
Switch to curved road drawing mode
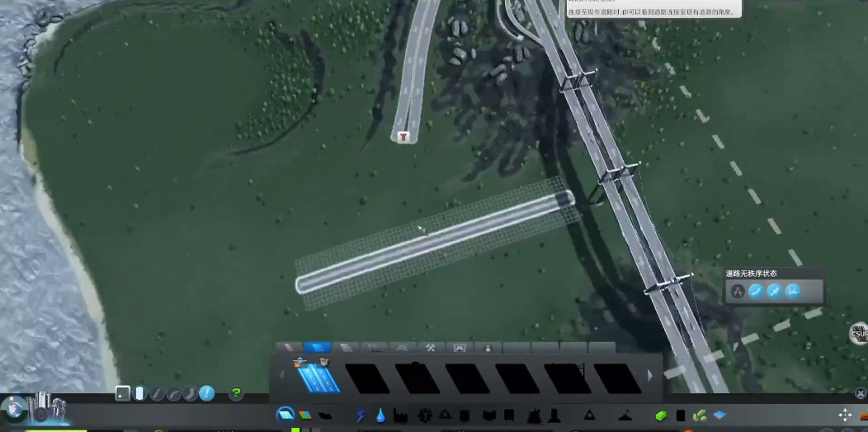(x=174, y=393)
